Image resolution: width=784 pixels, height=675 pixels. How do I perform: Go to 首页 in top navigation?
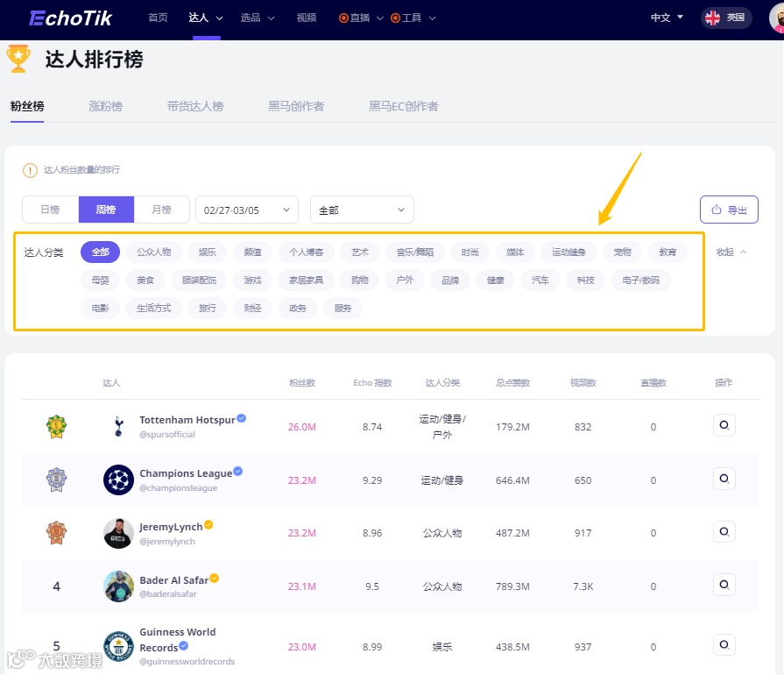158,18
